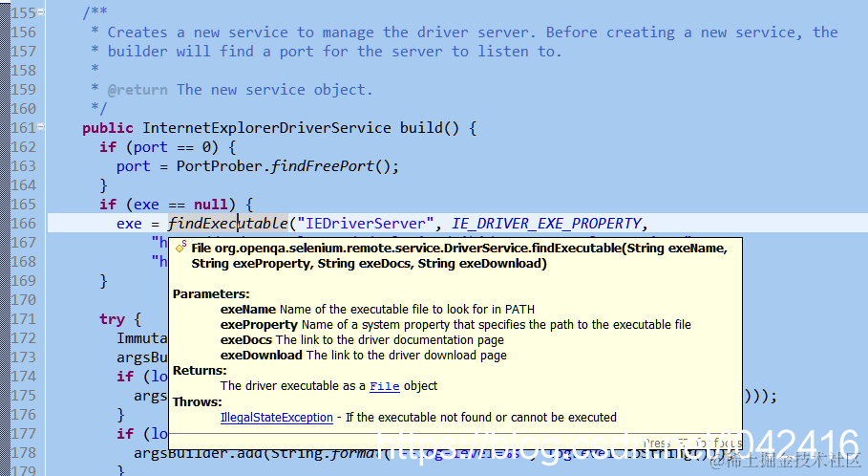Click line number 171 next to try

(x=23, y=319)
